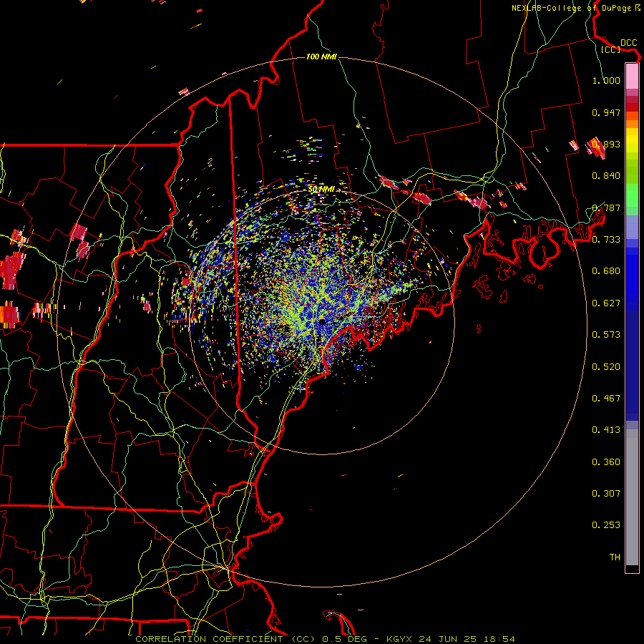Select the 0.520 scale value

(x=606, y=367)
